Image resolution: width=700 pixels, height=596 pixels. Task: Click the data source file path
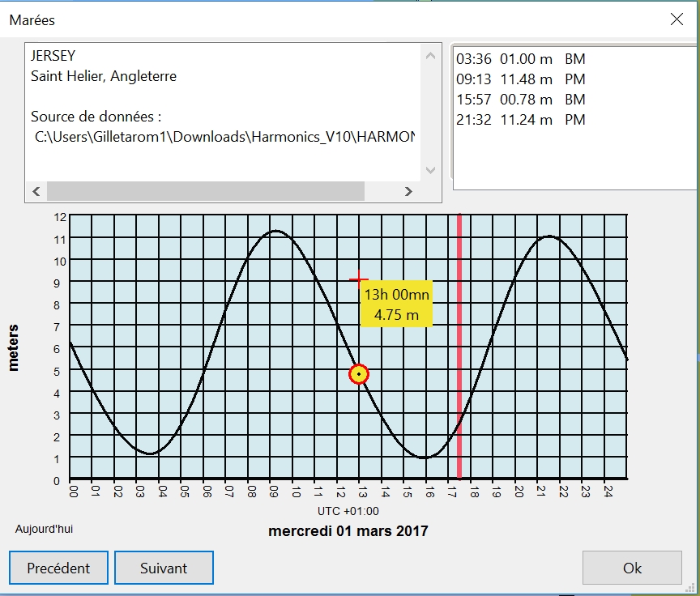point(224,137)
